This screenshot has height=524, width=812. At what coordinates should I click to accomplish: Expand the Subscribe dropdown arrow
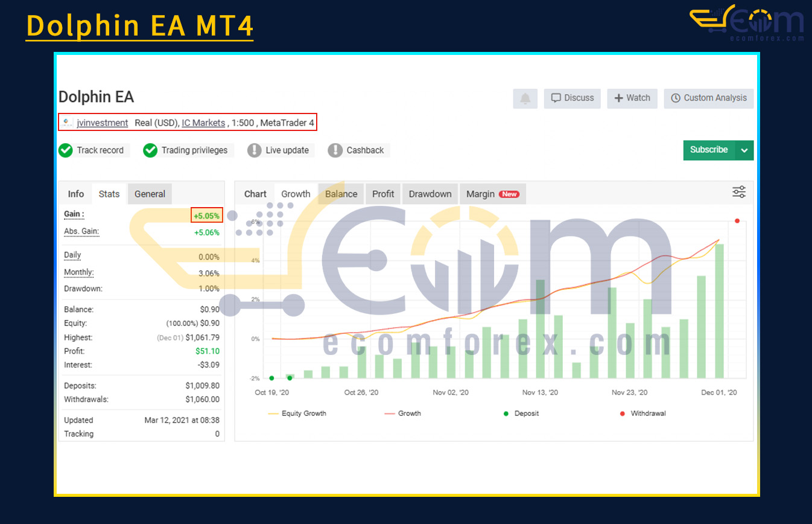click(744, 150)
